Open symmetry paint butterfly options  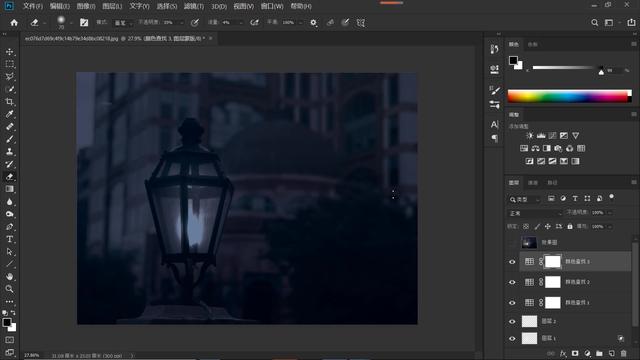tap(361, 23)
